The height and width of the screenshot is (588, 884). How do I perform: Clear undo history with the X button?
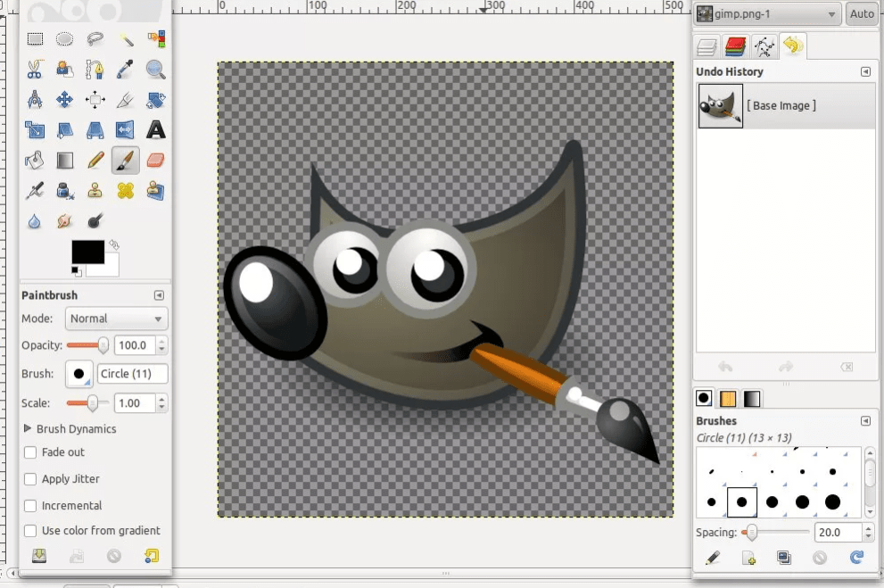pos(846,367)
